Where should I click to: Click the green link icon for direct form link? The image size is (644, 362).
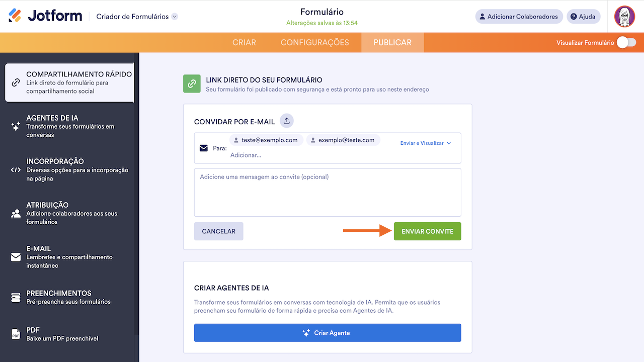pyautogui.click(x=192, y=84)
